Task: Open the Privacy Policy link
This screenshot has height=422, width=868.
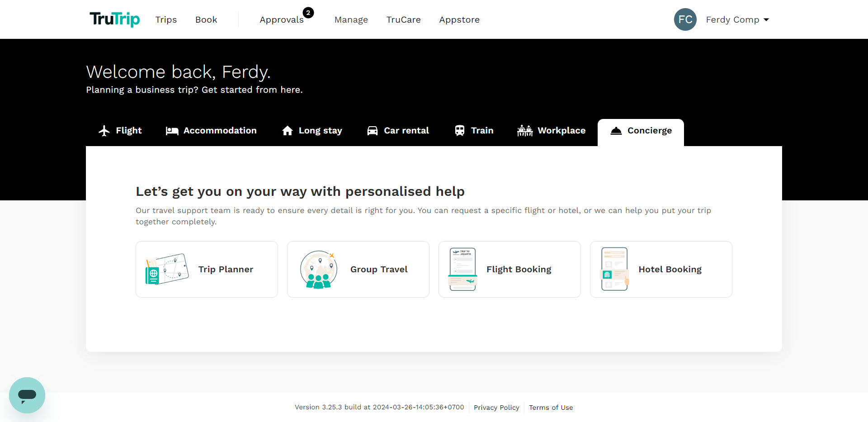Action: coord(496,408)
